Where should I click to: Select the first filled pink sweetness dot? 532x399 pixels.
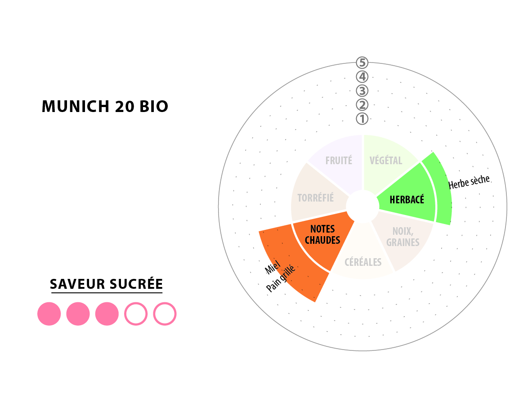[49, 314]
